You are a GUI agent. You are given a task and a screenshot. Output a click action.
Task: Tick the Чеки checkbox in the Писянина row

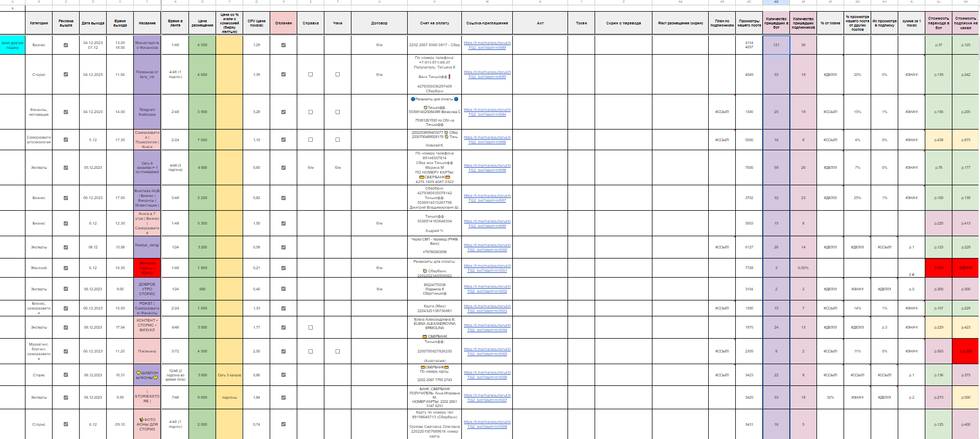point(338,351)
